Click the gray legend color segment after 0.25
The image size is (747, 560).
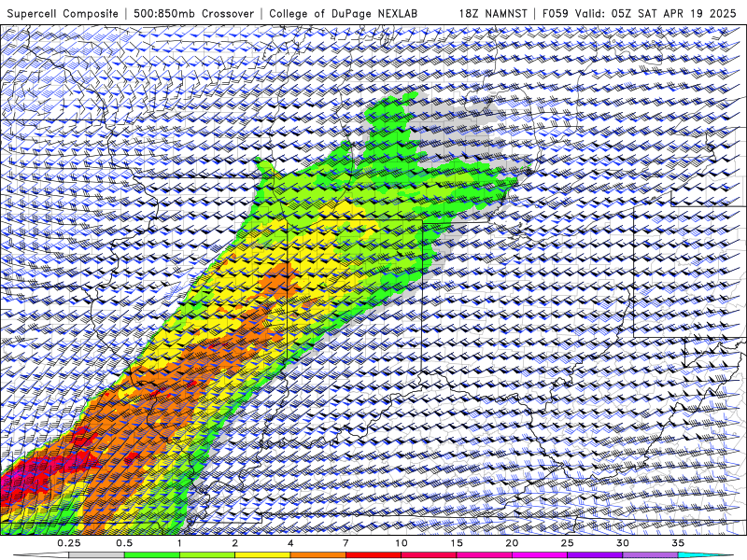(97, 555)
